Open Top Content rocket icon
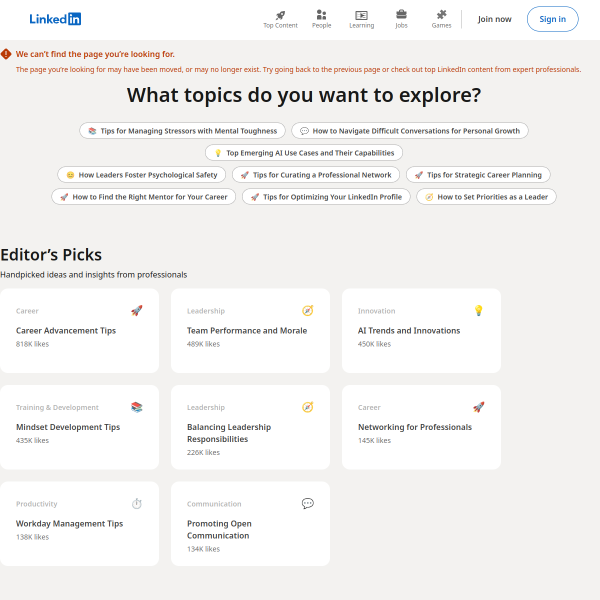The width and height of the screenshot is (600, 600). point(280,15)
